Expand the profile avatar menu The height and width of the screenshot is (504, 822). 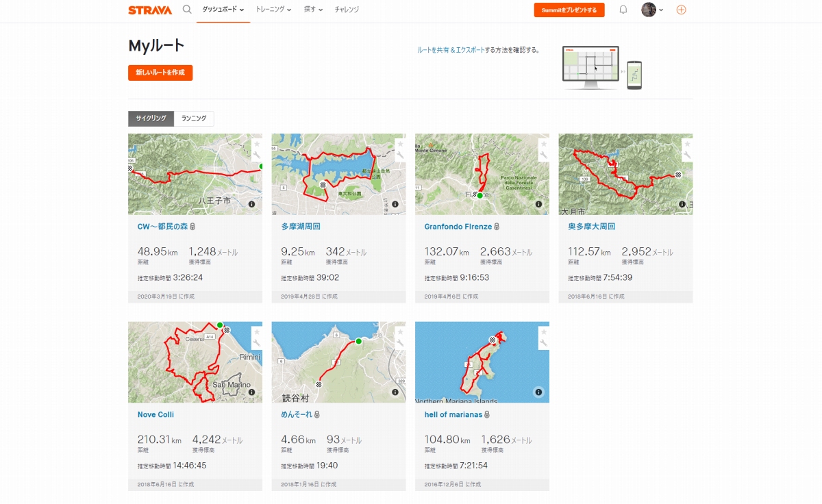pos(652,10)
